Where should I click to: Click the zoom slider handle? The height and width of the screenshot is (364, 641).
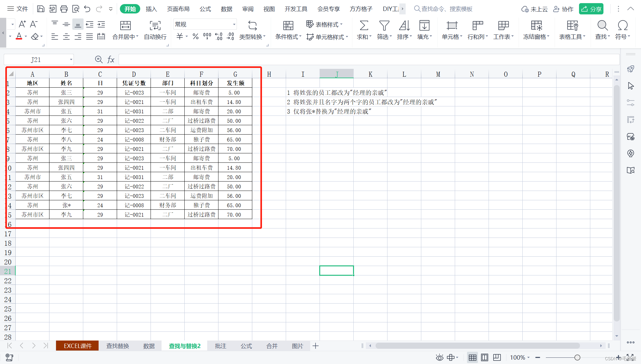[x=577, y=357]
